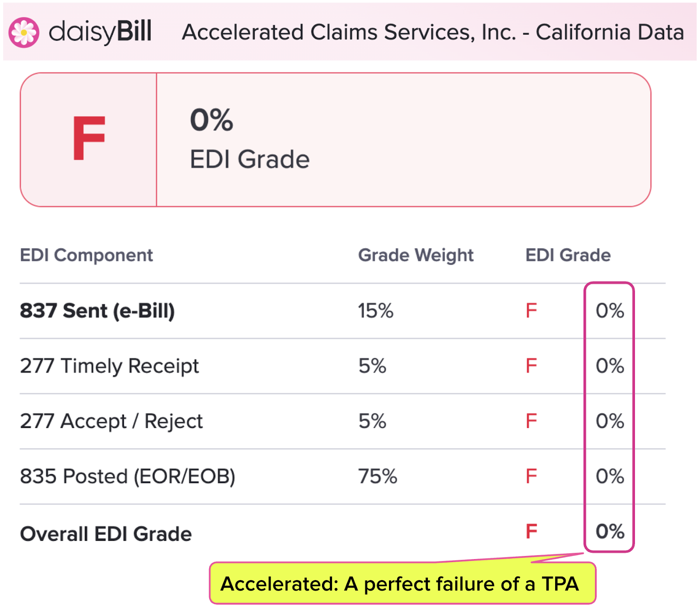Click the 15% grade weight value

click(376, 311)
